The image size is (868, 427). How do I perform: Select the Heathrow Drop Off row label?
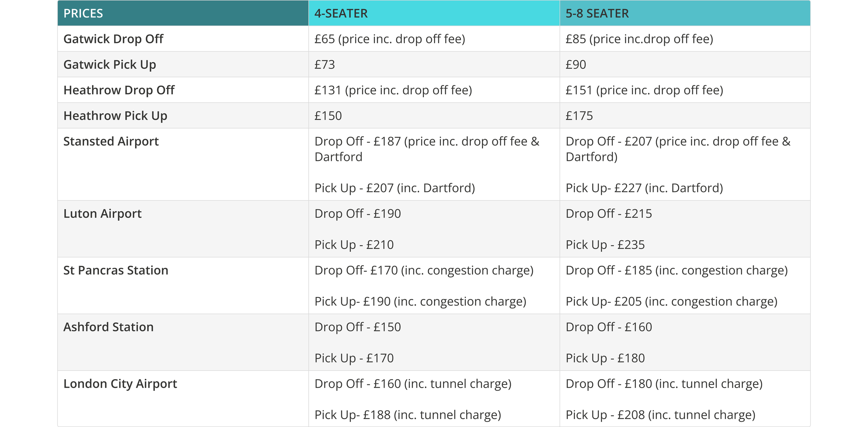coord(119,90)
